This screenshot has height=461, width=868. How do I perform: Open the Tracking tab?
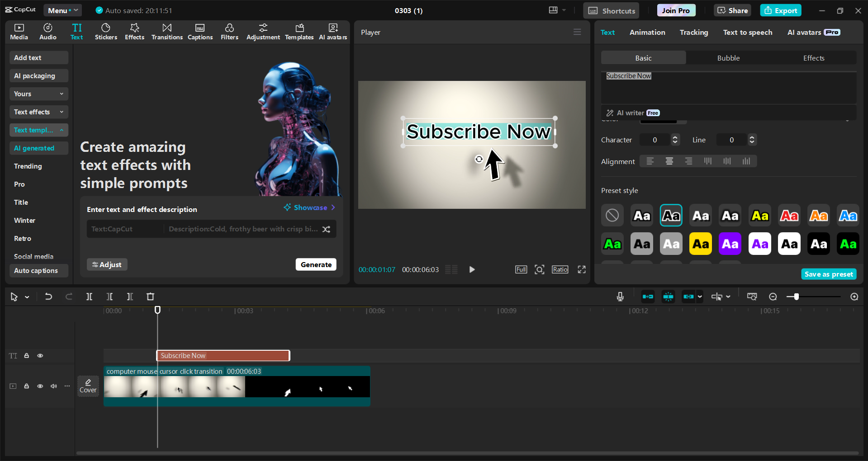point(693,32)
